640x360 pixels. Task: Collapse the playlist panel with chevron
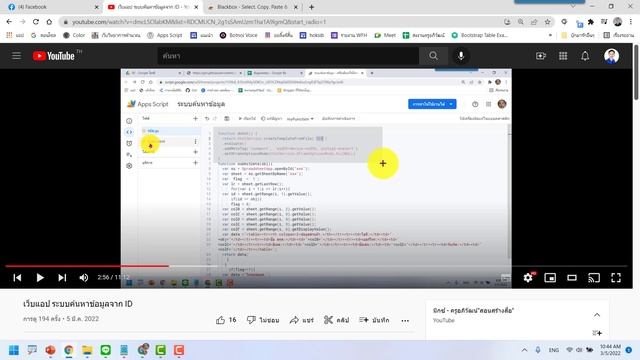coord(597,315)
